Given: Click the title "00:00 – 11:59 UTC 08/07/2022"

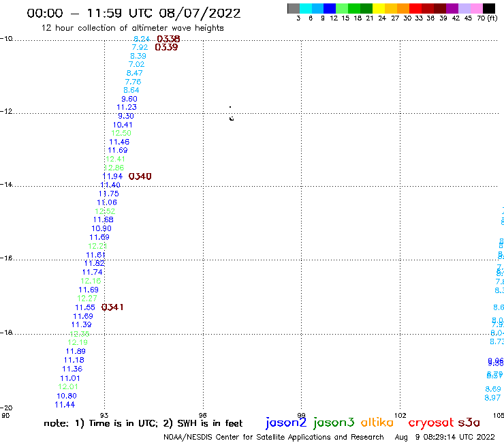Looking at the screenshot, I should 133,14.
